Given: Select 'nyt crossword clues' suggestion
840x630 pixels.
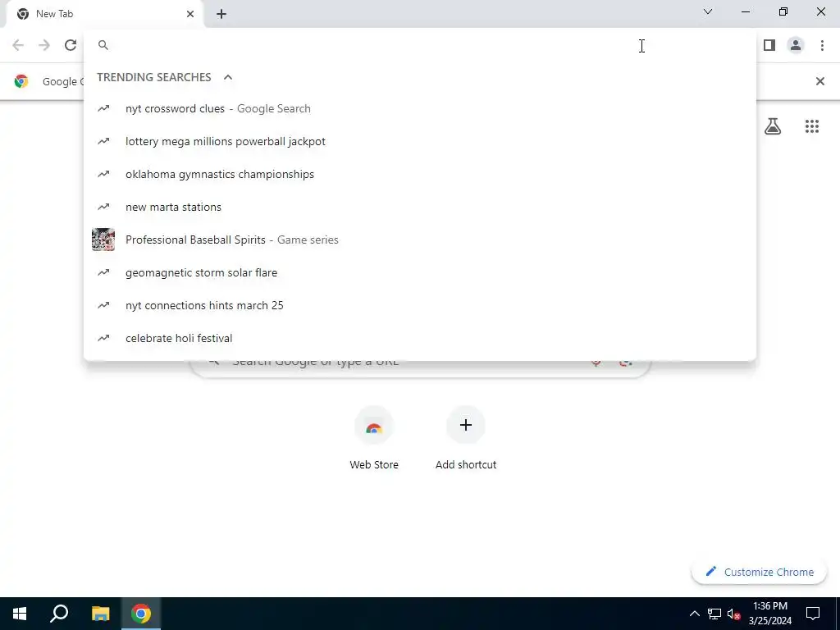Looking at the screenshot, I should (x=420, y=108).
